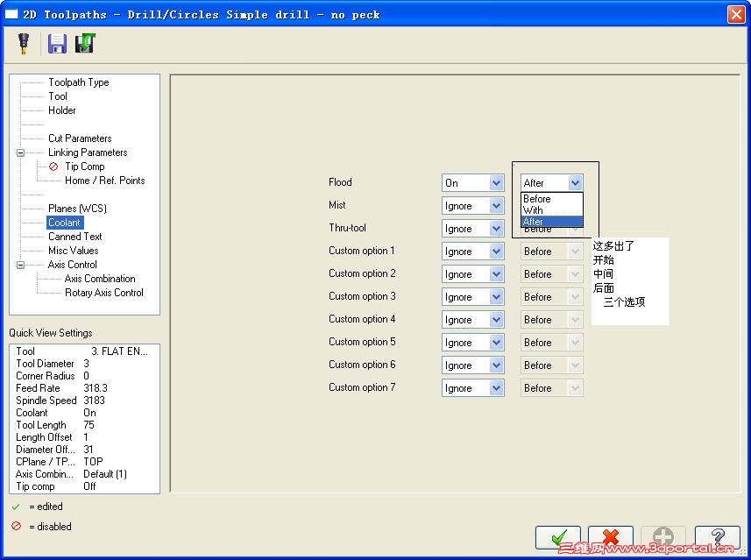The height and width of the screenshot is (560, 751).
Task: Collapse the Axis Control tree node
Action: (21, 265)
